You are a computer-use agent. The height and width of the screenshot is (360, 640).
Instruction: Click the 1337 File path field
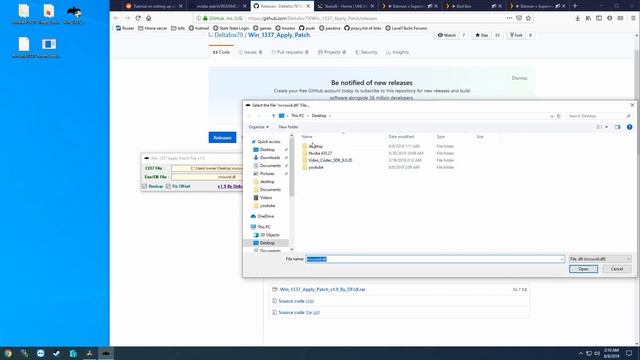point(207,168)
